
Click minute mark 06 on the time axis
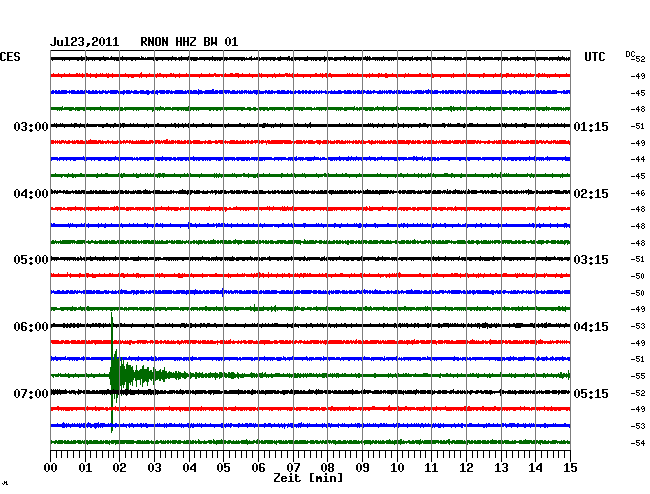pyautogui.click(x=258, y=468)
